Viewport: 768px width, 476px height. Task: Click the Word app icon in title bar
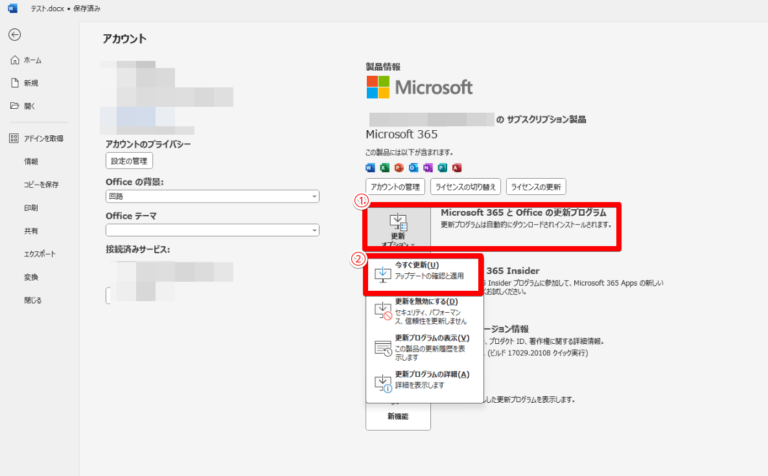click(12, 8)
